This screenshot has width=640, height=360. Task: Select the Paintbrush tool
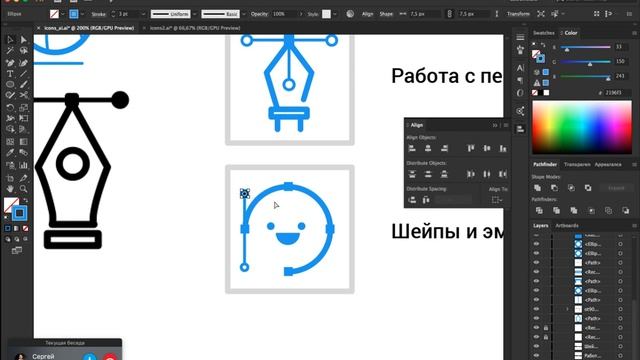pyautogui.click(x=24, y=84)
